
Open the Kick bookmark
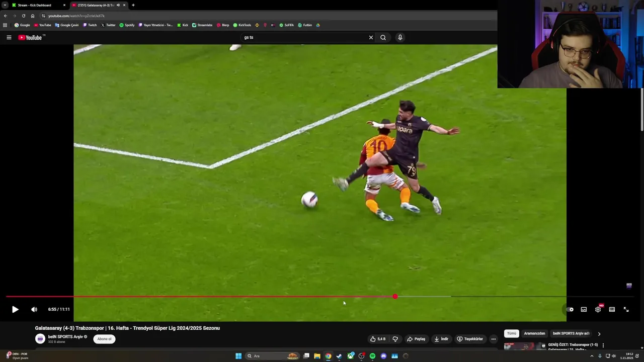pyautogui.click(x=183, y=25)
